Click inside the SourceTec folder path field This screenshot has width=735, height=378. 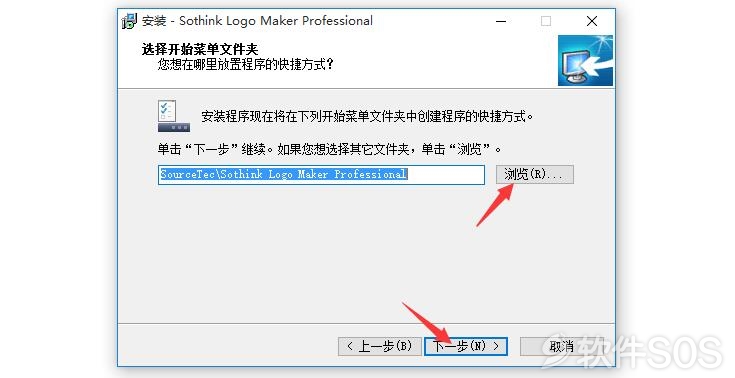(321, 174)
